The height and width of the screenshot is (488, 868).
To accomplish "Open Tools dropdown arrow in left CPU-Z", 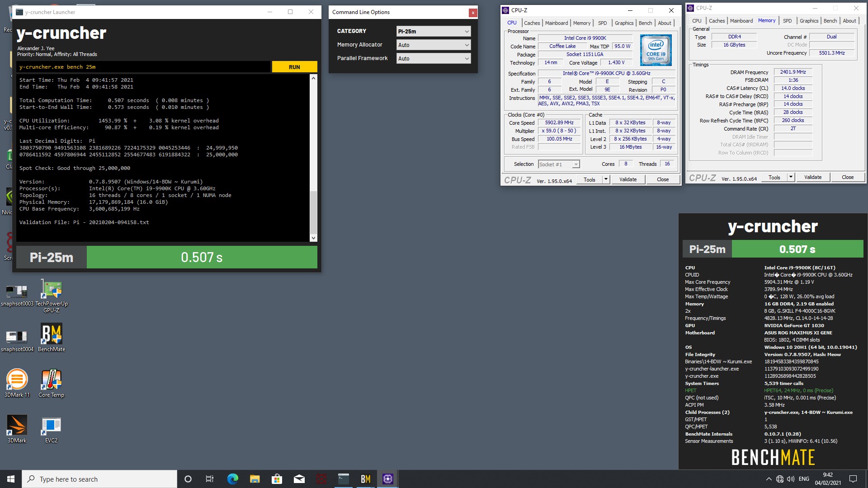I will 606,179.
